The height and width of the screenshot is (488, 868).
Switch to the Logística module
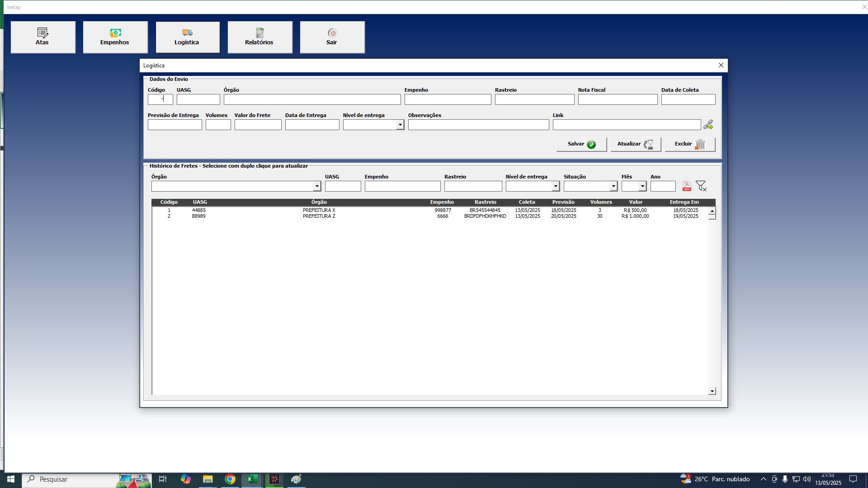pyautogui.click(x=188, y=37)
